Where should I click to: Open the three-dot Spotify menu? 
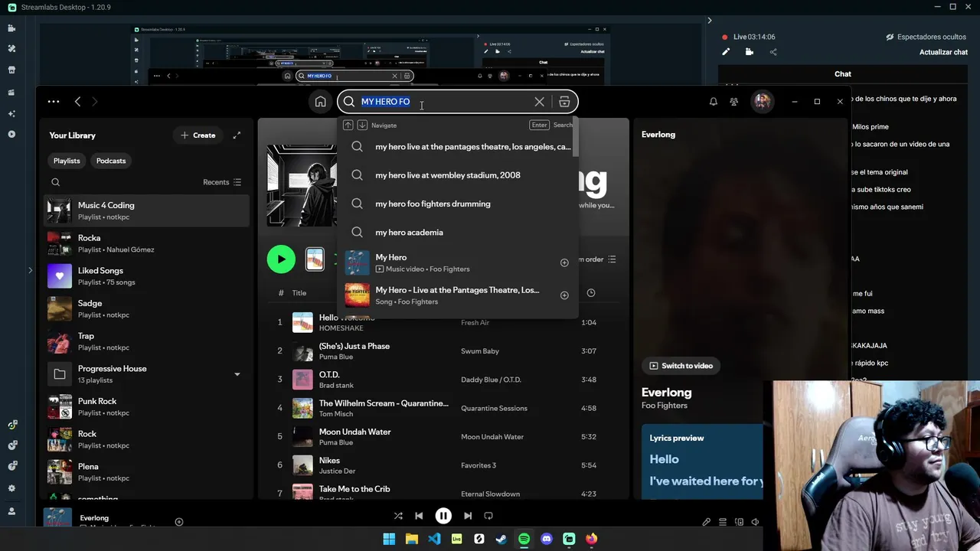click(x=54, y=101)
